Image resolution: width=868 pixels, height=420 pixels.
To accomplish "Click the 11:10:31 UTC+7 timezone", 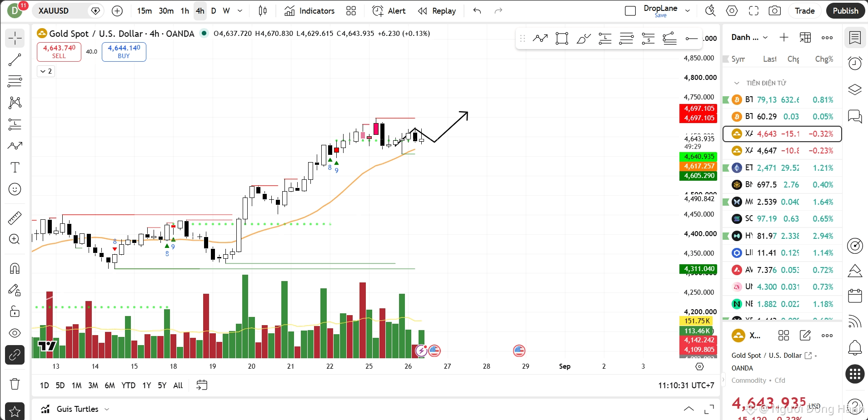I will coord(686,385).
